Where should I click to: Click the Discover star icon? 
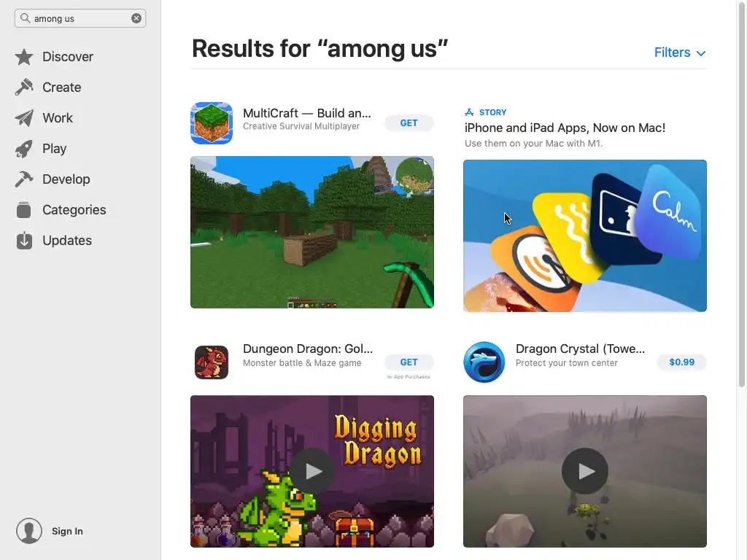[x=24, y=57]
